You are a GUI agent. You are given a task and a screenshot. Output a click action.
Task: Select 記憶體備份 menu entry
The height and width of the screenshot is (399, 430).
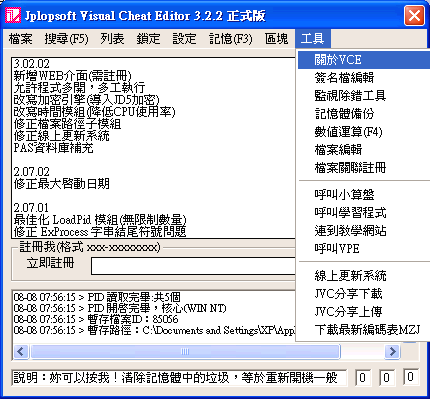pyautogui.click(x=363, y=114)
